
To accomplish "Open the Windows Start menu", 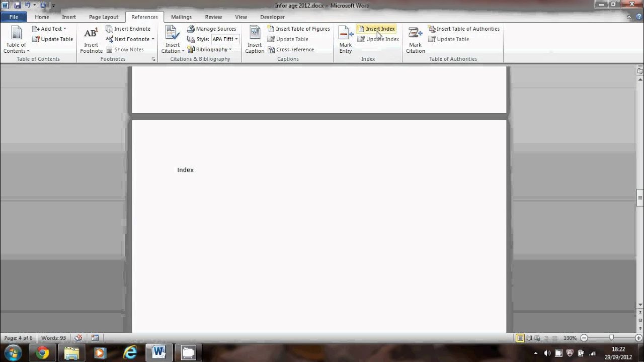I will tap(13, 352).
